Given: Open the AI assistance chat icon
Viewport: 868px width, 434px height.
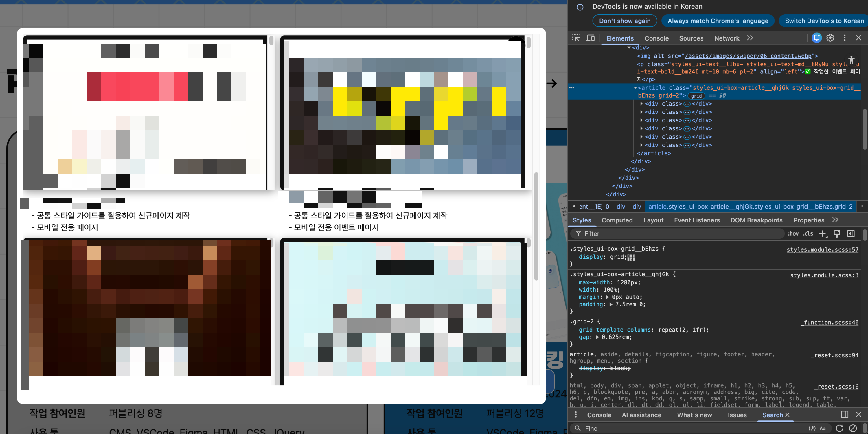Looking at the screenshot, I should 816,38.
